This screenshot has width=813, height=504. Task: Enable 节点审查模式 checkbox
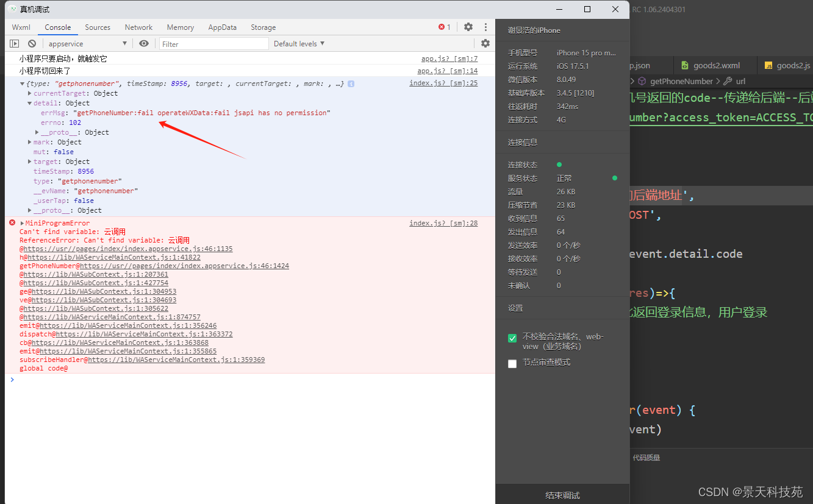512,364
